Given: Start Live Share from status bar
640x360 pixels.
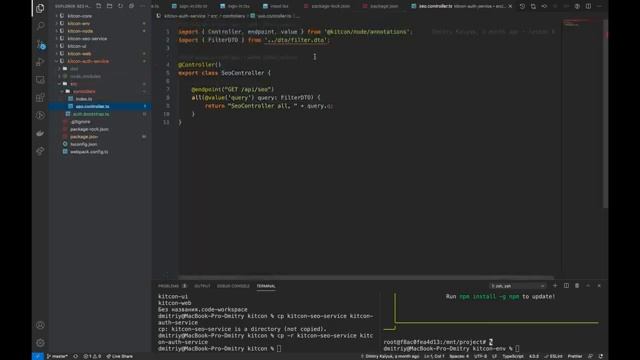Looking at the screenshot, I should (x=120, y=356).
